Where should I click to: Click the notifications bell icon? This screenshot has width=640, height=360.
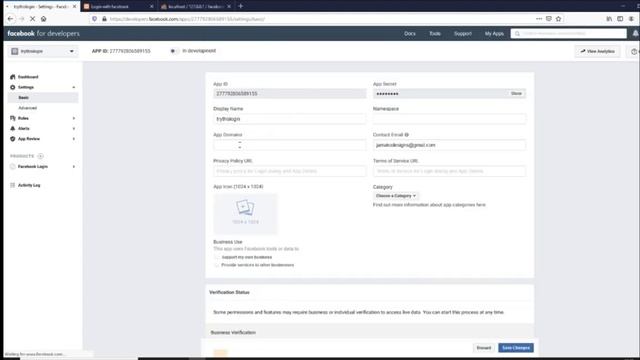coord(636,33)
